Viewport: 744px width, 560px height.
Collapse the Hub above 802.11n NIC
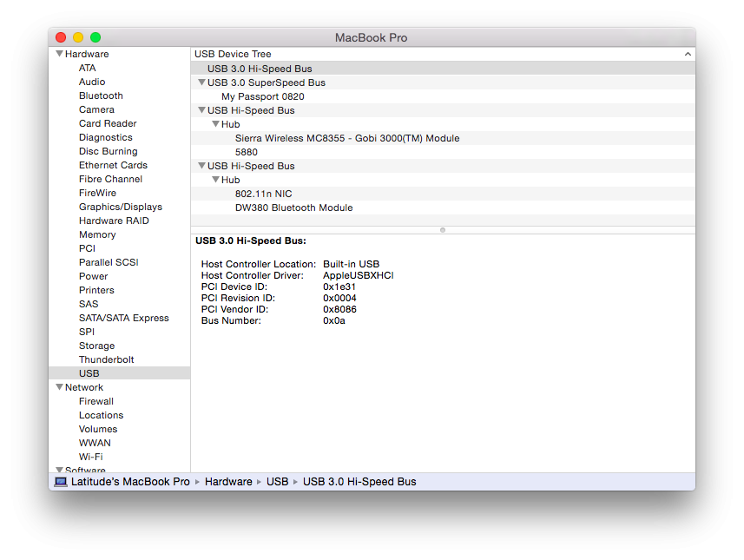pyautogui.click(x=215, y=180)
